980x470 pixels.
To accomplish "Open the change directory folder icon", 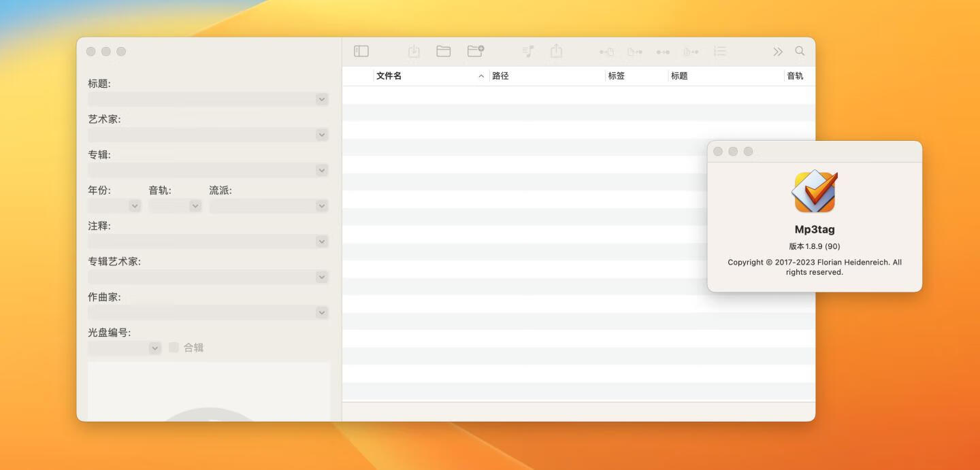I will point(443,50).
